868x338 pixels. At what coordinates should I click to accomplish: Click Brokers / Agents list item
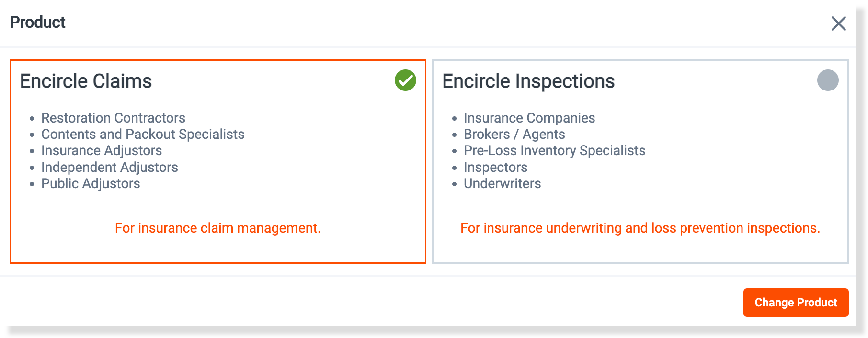click(x=514, y=134)
